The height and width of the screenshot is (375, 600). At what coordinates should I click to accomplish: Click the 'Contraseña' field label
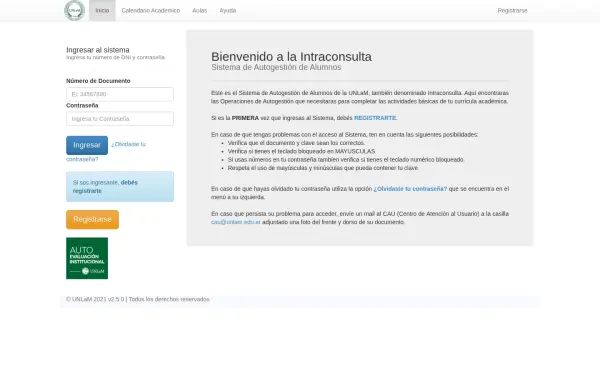[82, 106]
